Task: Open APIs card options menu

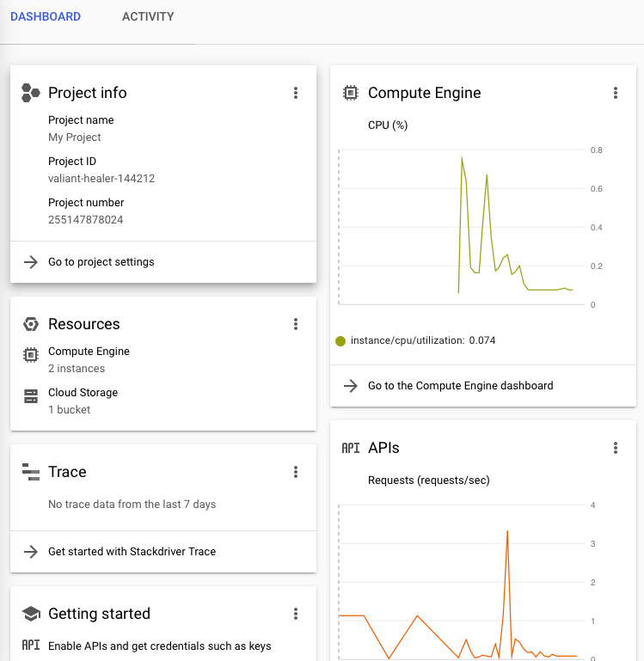Action: click(x=616, y=448)
